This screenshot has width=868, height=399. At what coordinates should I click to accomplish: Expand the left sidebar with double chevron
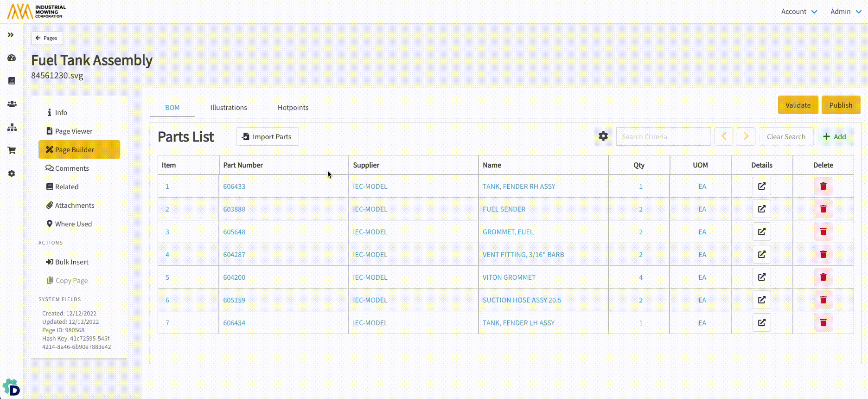[x=11, y=35]
